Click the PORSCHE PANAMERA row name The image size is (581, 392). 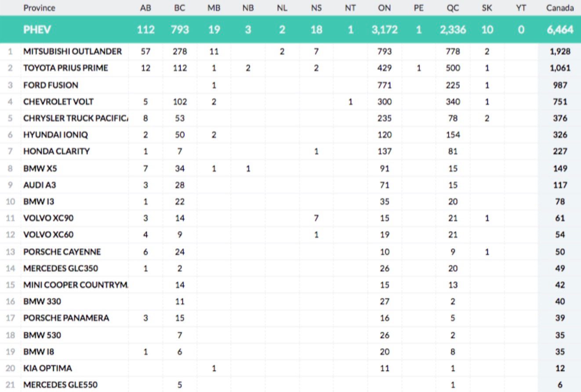tap(66, 318)
